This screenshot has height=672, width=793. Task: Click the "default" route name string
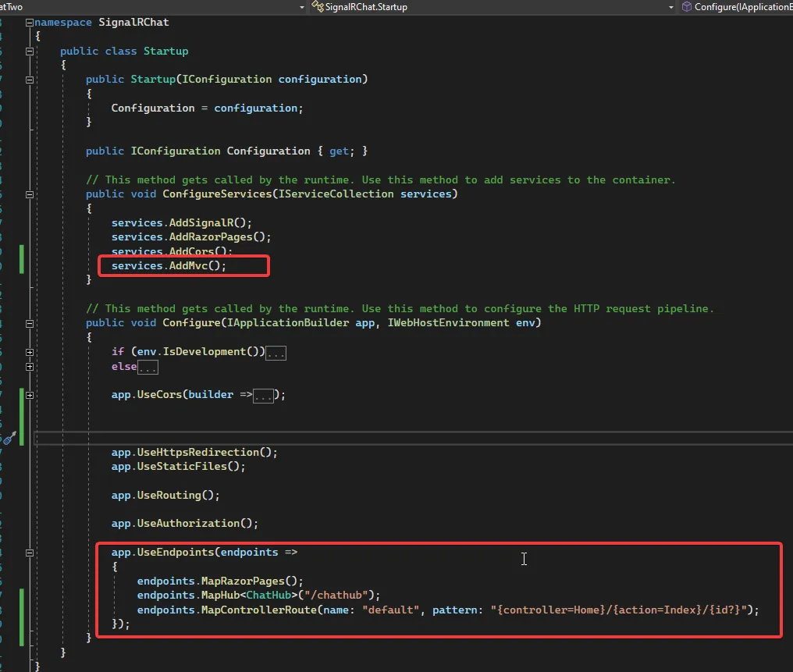(391, 610)
